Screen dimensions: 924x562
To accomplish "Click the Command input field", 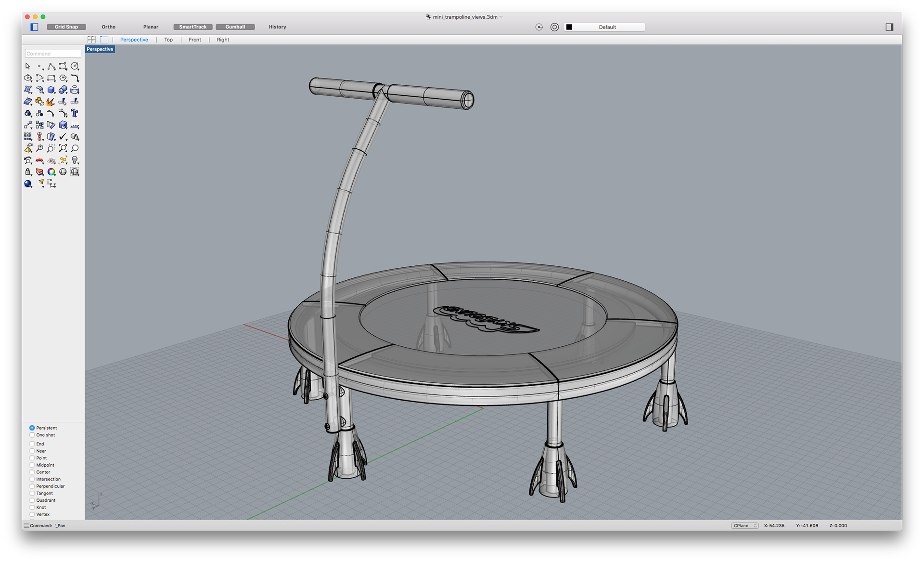I will pos(53,53).
